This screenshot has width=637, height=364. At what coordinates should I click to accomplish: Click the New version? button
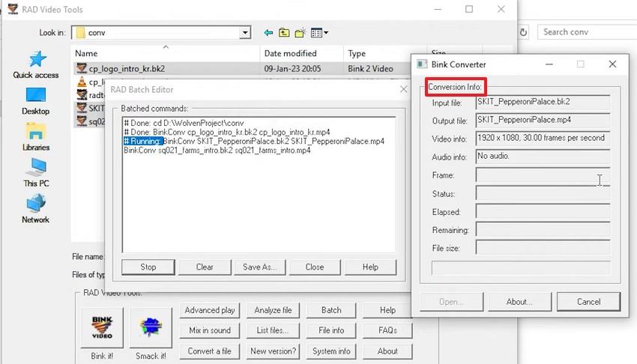pyautogui.click(x=273, y=351)
